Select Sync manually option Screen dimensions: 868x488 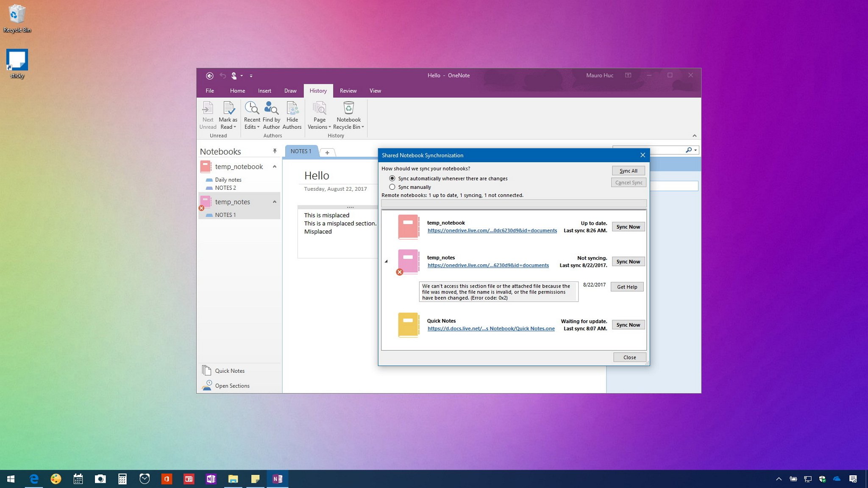point(392,186)
